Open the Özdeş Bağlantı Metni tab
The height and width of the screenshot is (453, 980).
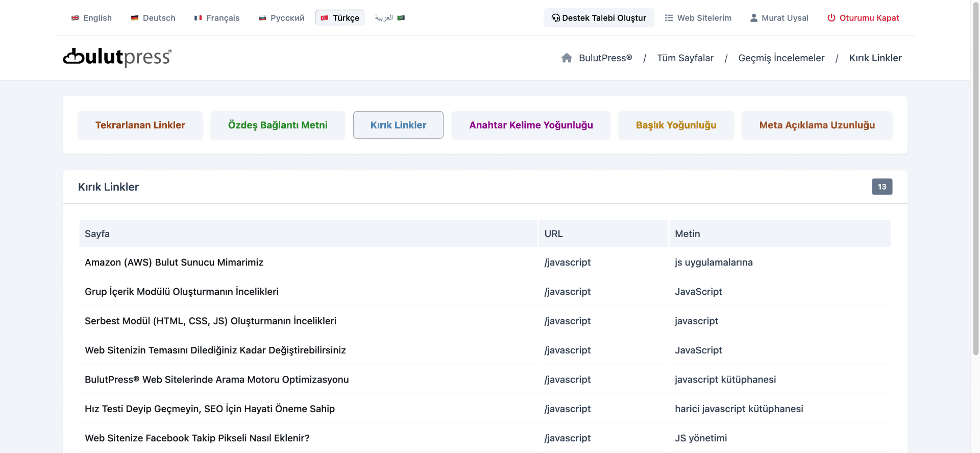coord(278,125)
